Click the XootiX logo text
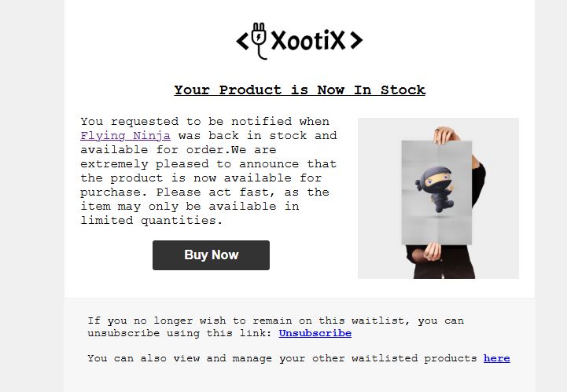This screenshot has height=392, width=567. 307,41
